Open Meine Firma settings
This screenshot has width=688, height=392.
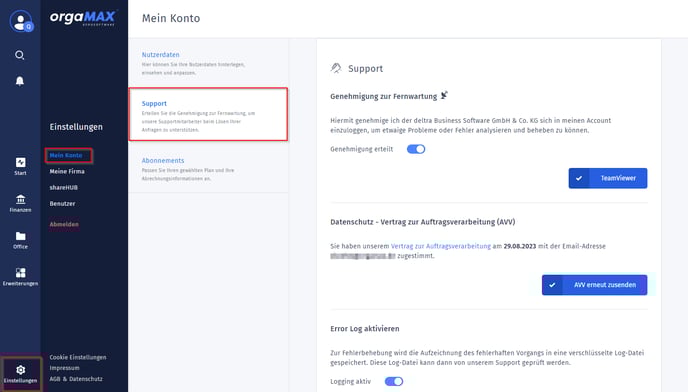67,172
